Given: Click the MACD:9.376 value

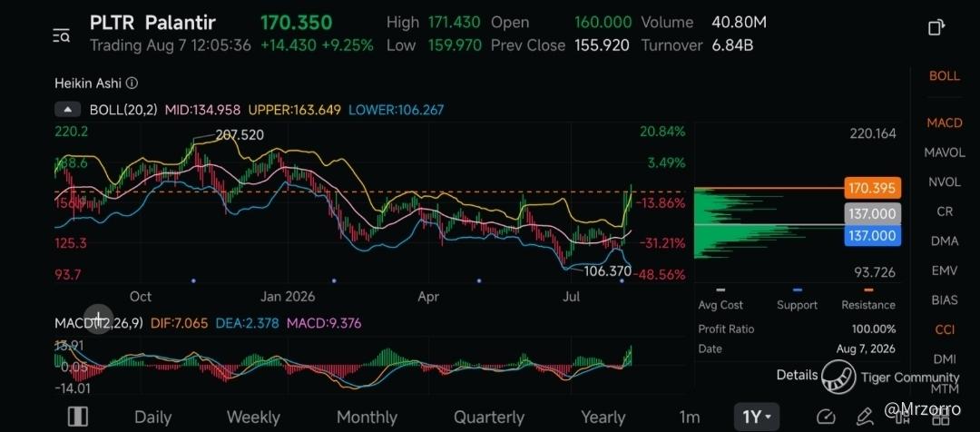Looking at the screenshot, I should [x=324, y=323].
